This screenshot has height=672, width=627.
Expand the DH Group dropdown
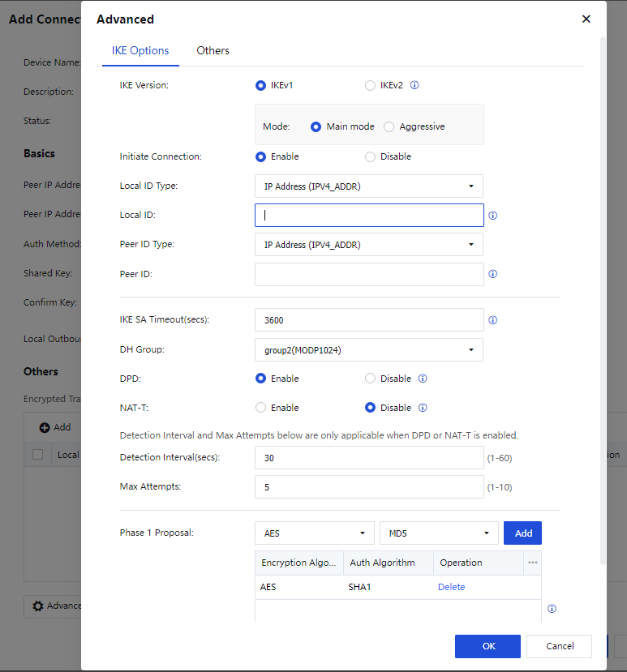click(x=369, y=349)
